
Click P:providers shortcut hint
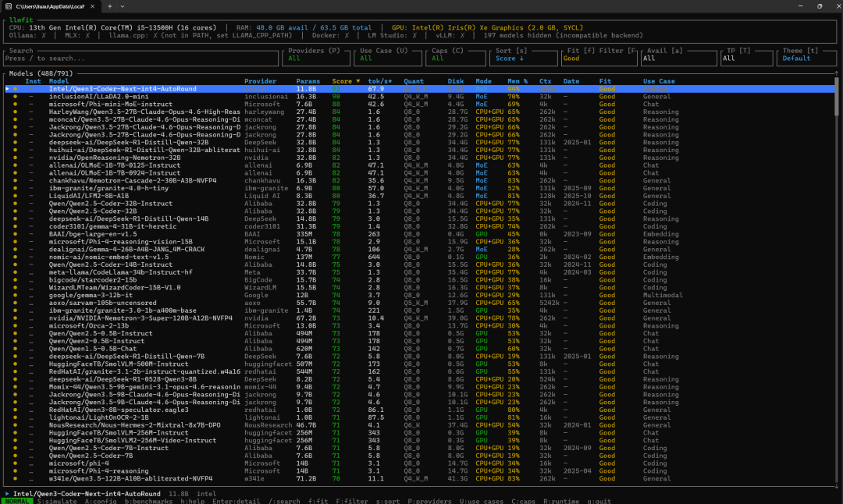pyautogui.click(x=429, y=501)
